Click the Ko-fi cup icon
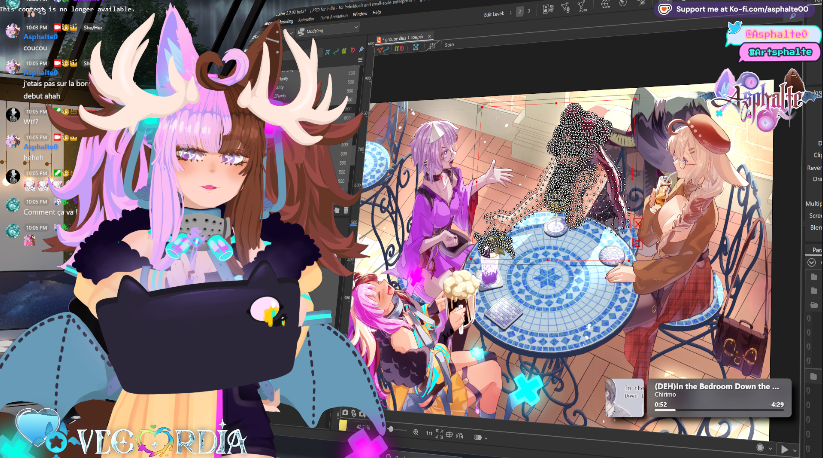Screen dimensions: 823x458 coord(664,9)
